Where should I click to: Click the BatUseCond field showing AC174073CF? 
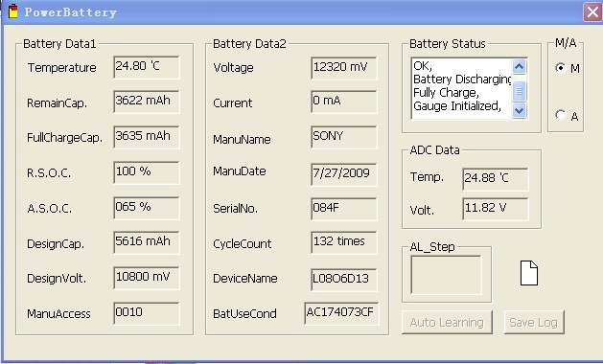341,313
